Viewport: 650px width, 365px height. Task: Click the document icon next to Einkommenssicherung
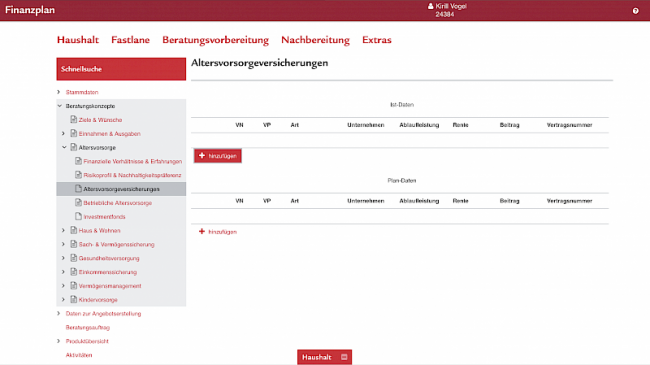point(73,272)
